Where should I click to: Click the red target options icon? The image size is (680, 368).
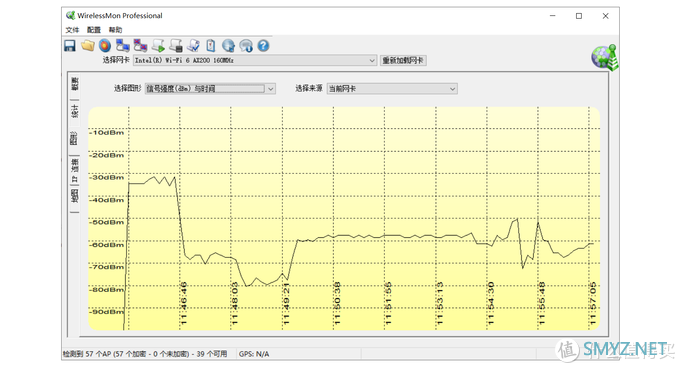105,46
